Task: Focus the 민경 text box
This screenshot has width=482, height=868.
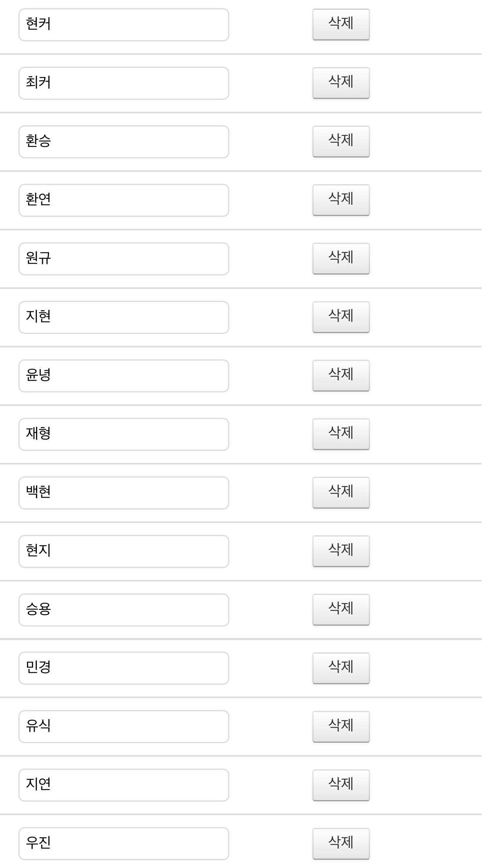Action: 123,668
